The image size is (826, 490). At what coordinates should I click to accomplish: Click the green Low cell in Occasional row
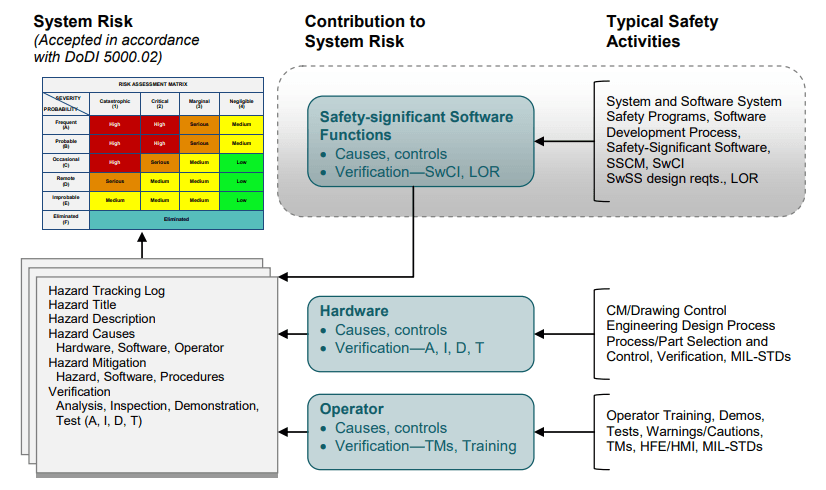pyautogui.click(x=241, y=161)
